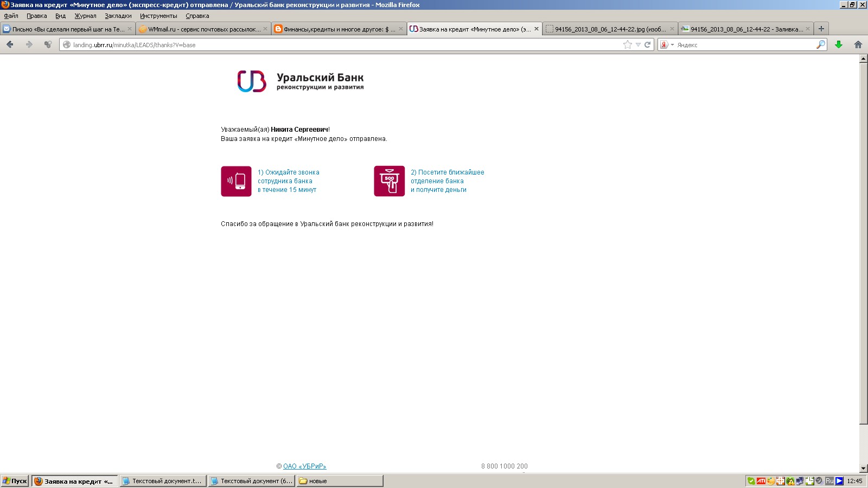Close the 'Финансы, кредиты' tab

(x=401, y=29)
